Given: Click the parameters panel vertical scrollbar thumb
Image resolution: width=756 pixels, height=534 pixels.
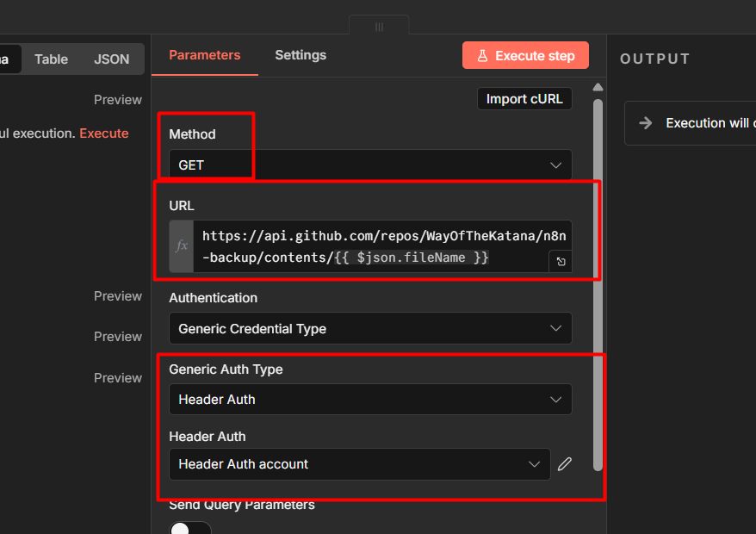Looking at the screenshot, I should click(598, 284).
